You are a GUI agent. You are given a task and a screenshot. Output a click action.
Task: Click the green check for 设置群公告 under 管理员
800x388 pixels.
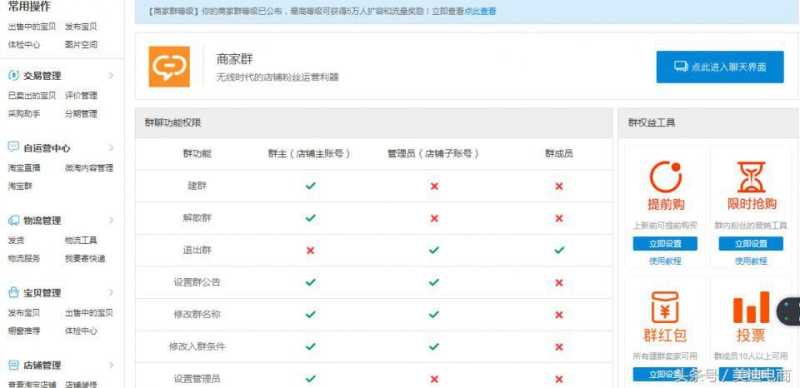[434, 282]
